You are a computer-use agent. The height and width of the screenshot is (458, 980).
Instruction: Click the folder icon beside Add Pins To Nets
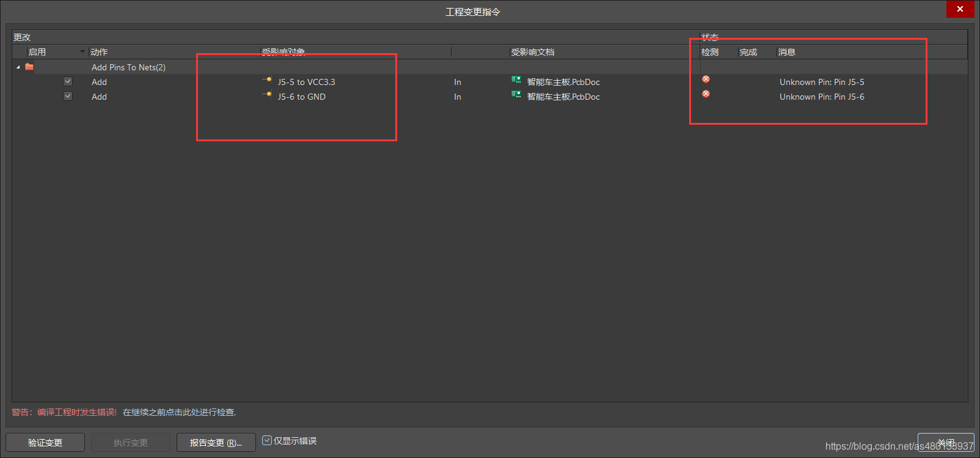coord(29,67)
